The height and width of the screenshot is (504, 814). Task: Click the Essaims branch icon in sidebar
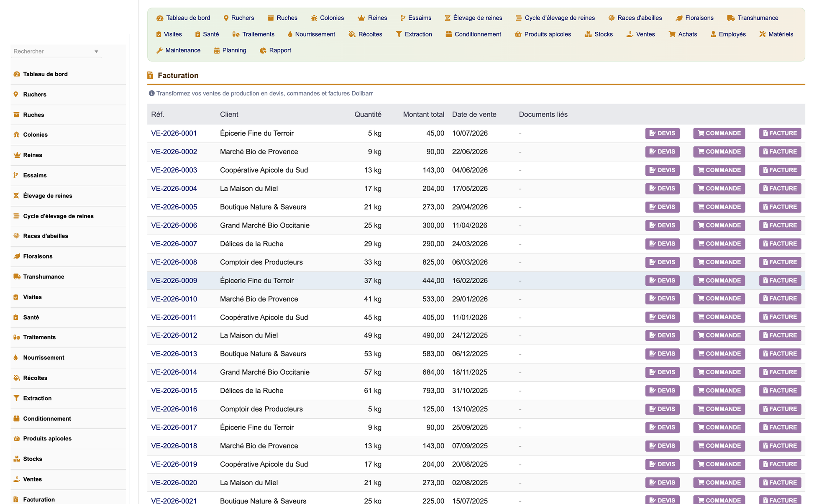coord(16,175)
